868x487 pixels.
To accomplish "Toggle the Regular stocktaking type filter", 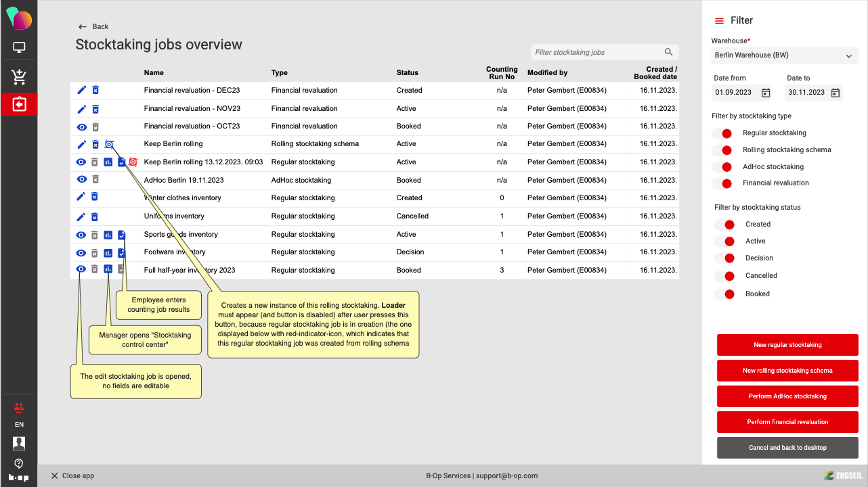I will 722,133.
